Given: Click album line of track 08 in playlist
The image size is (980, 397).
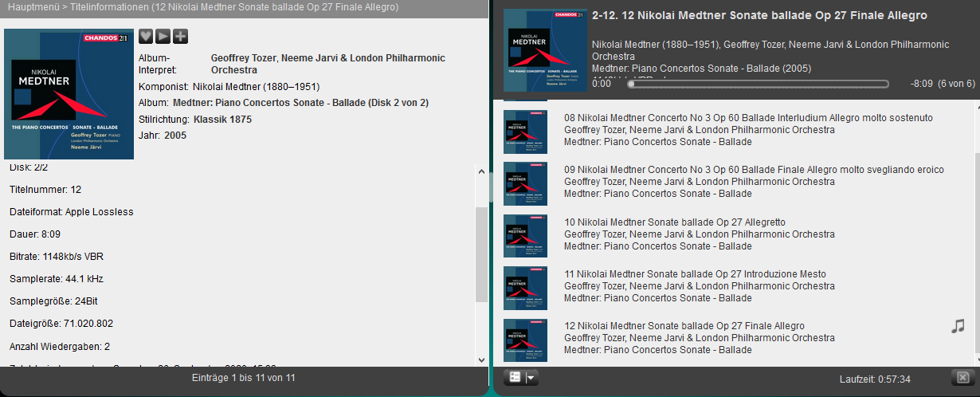Looking at the screenshot, I should coord(657,142).
